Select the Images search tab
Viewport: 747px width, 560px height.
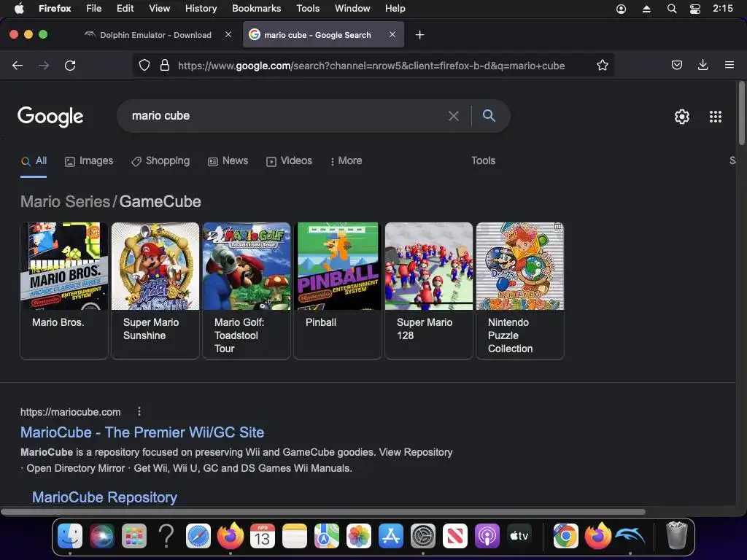point(89,161)
